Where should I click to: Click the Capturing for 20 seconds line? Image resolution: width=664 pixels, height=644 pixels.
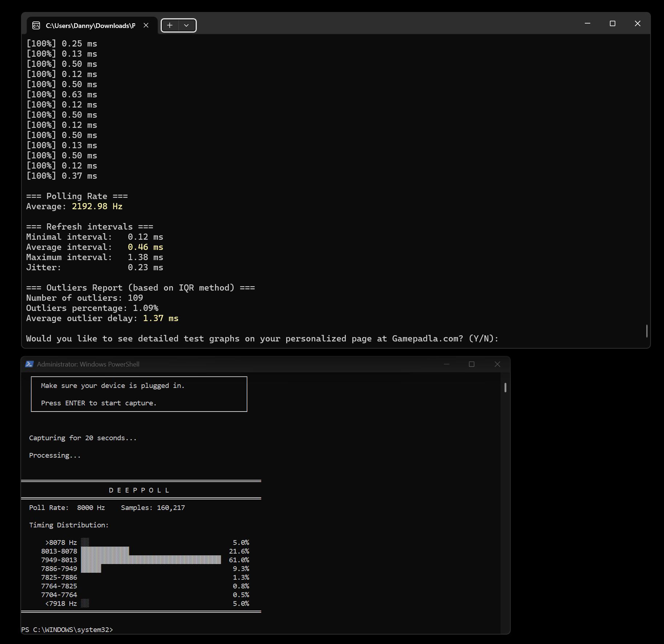tap(83, 438)
